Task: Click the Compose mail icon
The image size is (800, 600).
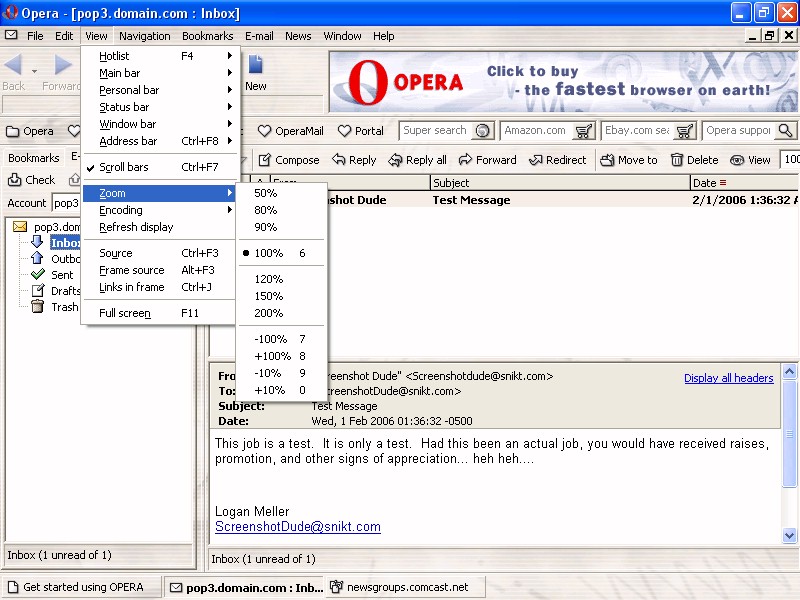Action: [264, 160]
